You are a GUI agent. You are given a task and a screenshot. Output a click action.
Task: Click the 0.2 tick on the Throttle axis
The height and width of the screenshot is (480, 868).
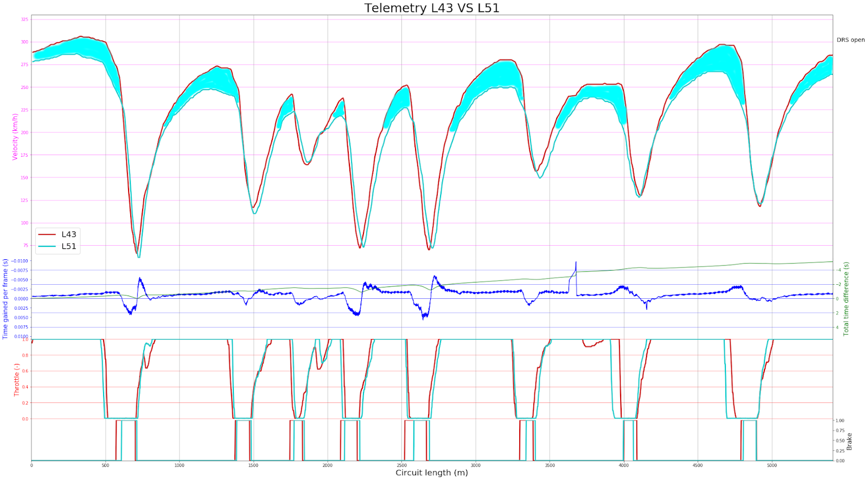click(x=25, y=403)
